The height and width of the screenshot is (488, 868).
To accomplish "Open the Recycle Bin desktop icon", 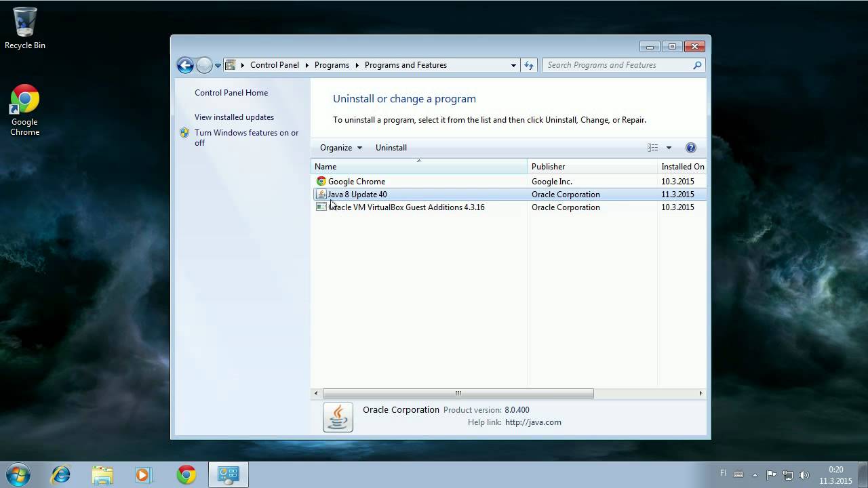I will [x=25, y=28].
